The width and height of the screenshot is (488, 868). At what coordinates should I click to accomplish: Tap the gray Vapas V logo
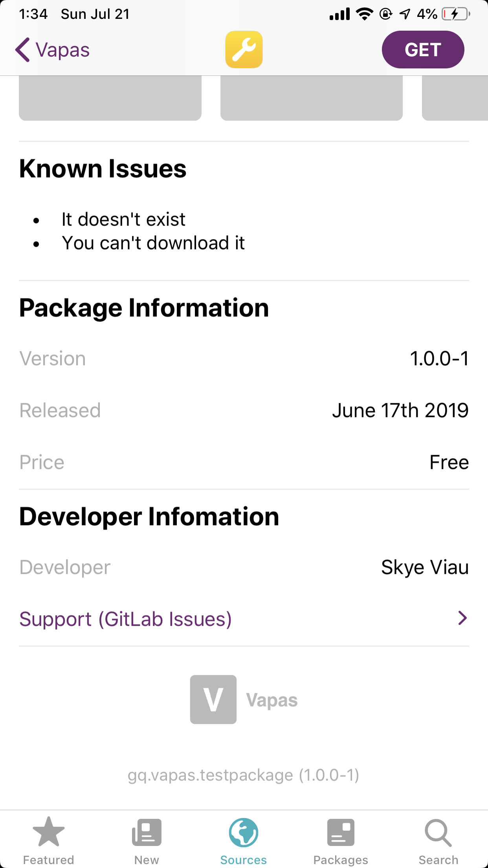[x=213, y=699]
